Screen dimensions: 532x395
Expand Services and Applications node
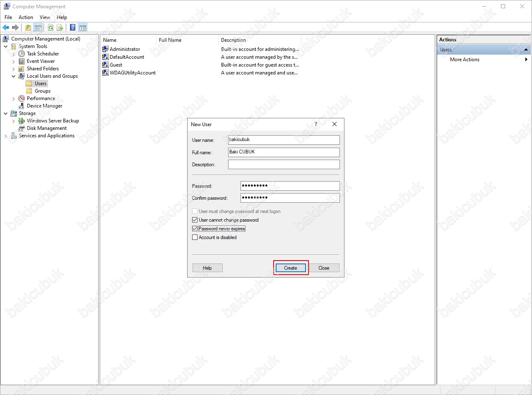pyautogui.click(x=6, y=136)
